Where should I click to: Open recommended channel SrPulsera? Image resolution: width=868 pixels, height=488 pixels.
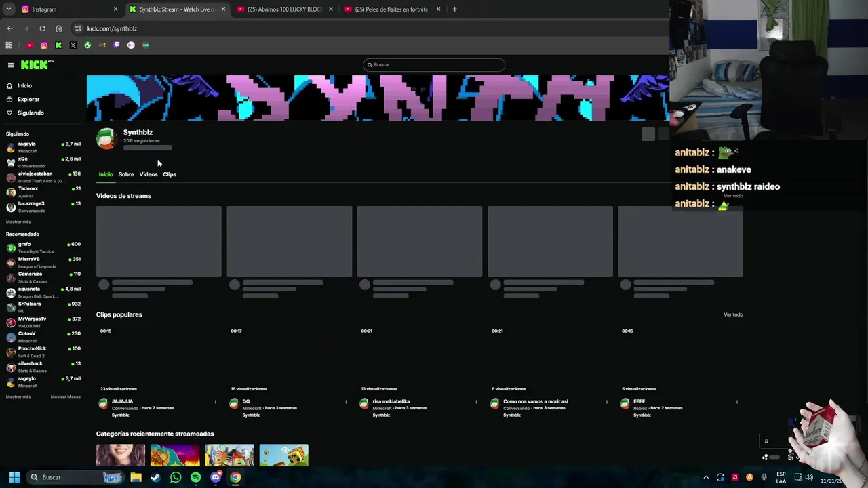pyautogui.click(x=43, y=307)
